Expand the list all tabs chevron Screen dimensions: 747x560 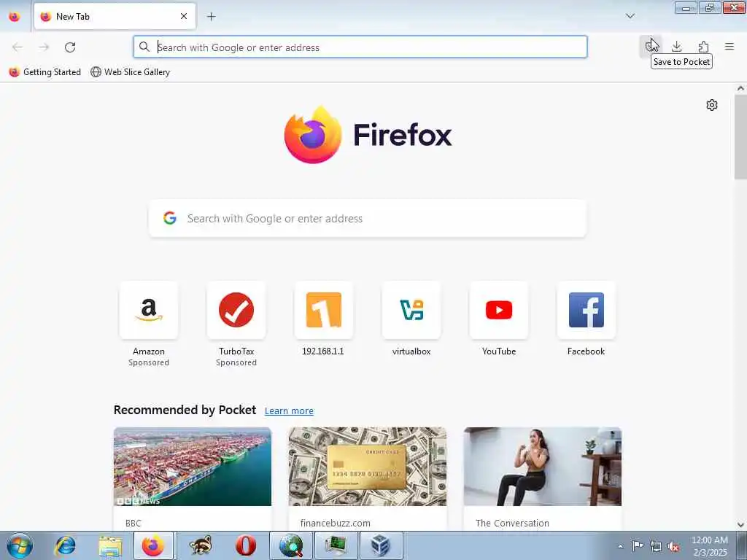[630, 16]
